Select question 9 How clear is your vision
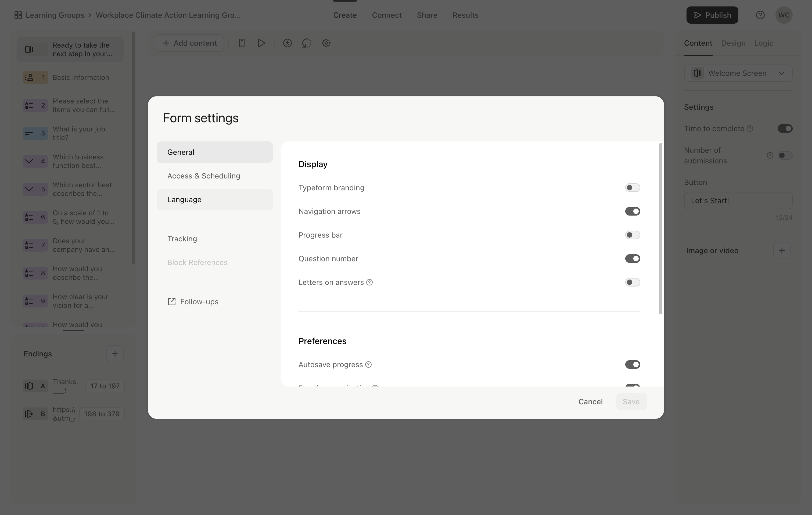The image size is (812, 515). pos(70,301)
